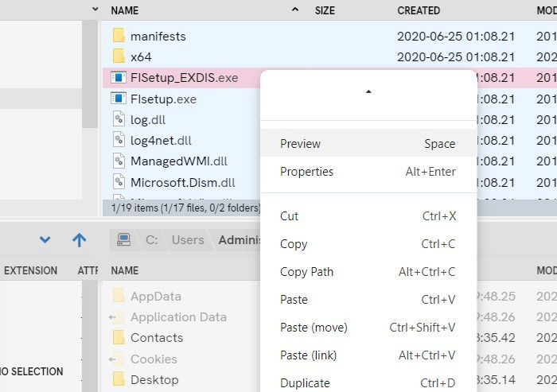This screenshot has height=392, width=557.
Task: Click the x64 folder icon
Action: (119, 56)
